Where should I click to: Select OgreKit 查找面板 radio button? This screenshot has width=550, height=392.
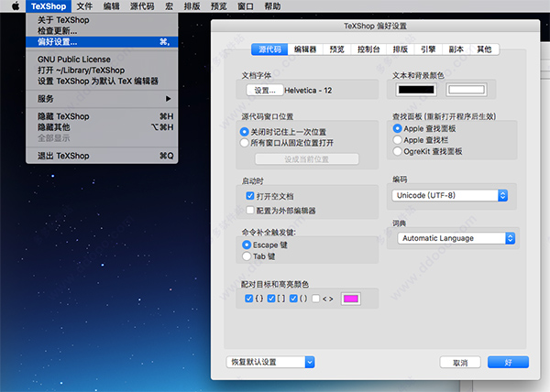(397, 151)
